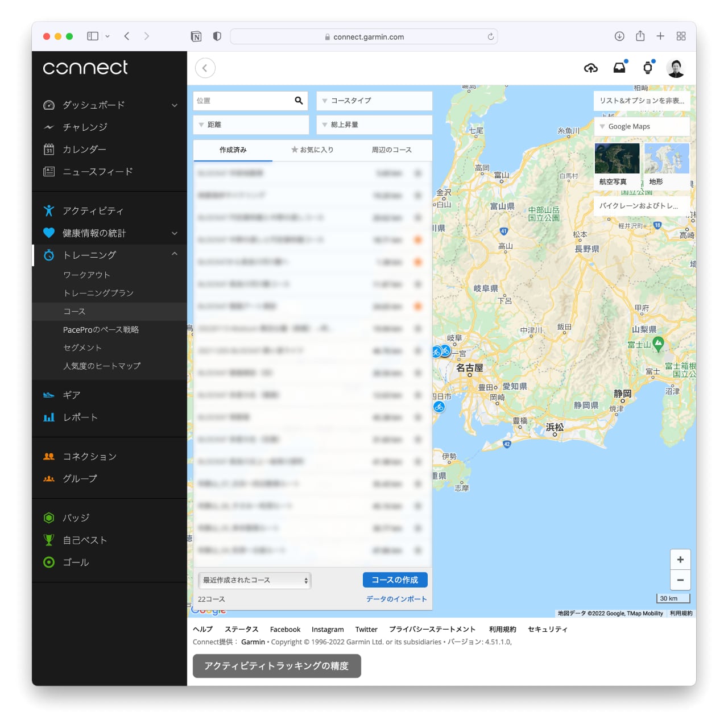Click the search magnifier in location field
728x728 pixels.
pos(299,101)
